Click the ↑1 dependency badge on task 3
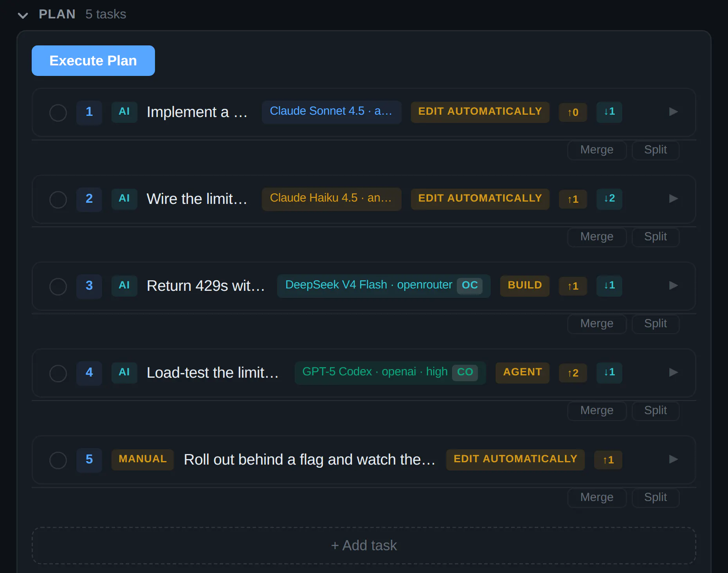This screenshot has height=573, width=728. [573, 286]
